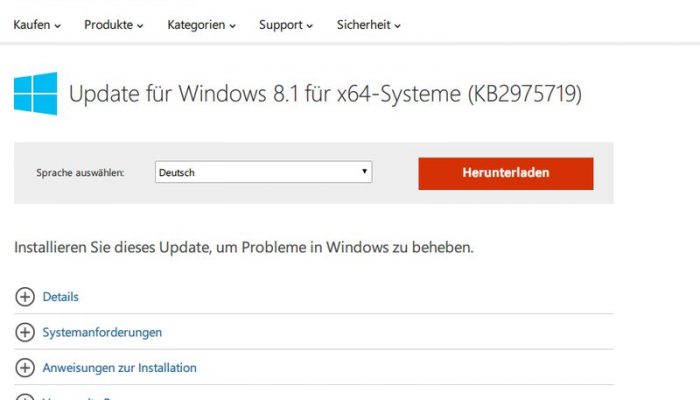This screenshot has width=700, height=400.
Task: Open the Produkte dropdown menu
Action: click(114, 25)
